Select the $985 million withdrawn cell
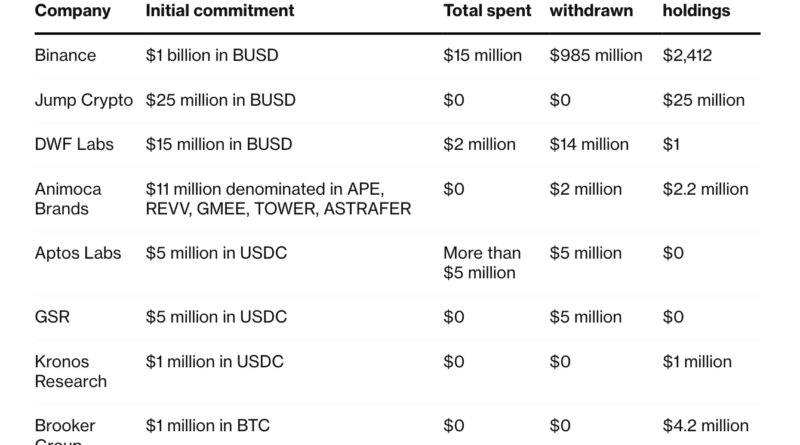The width and height of the screenshot is (800, 445). pyautogui.click(x=596, y=56)
